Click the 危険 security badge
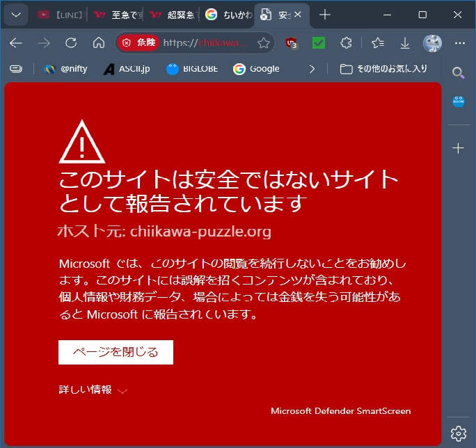 point(138,43)
